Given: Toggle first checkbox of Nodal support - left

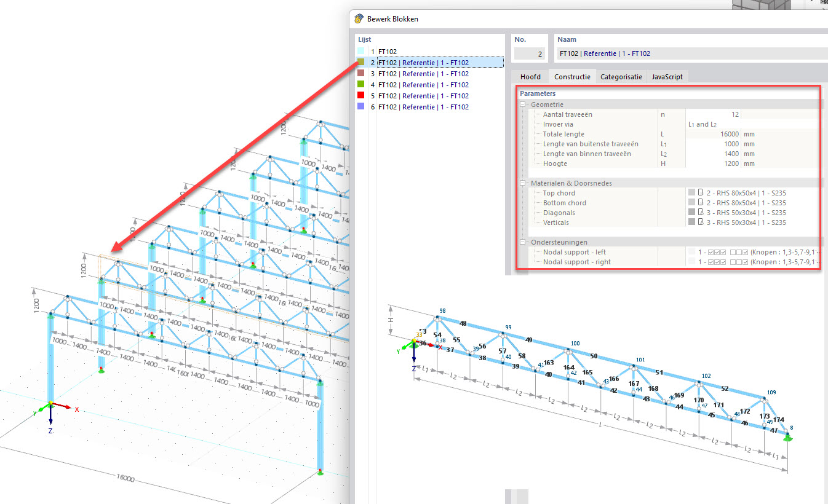Looking at the screenshot, I should 712,252.
